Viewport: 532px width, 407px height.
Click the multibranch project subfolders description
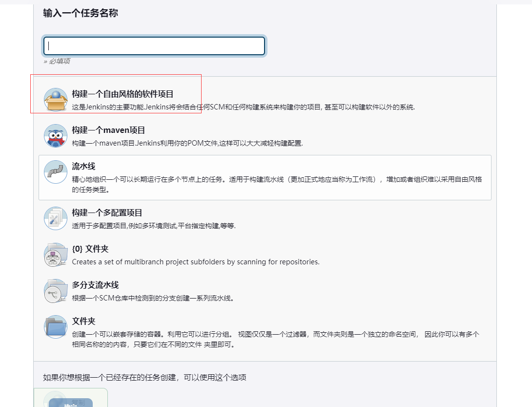point(196,262)
